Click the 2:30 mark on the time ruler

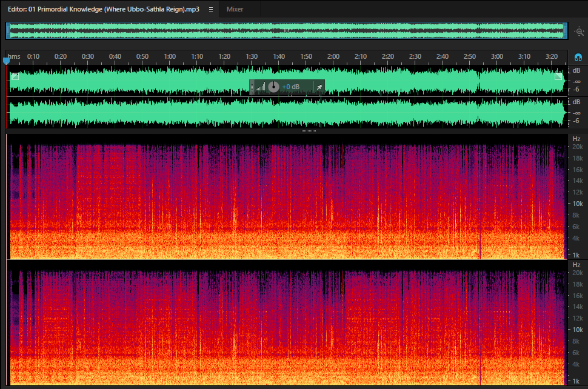[415, 56]
